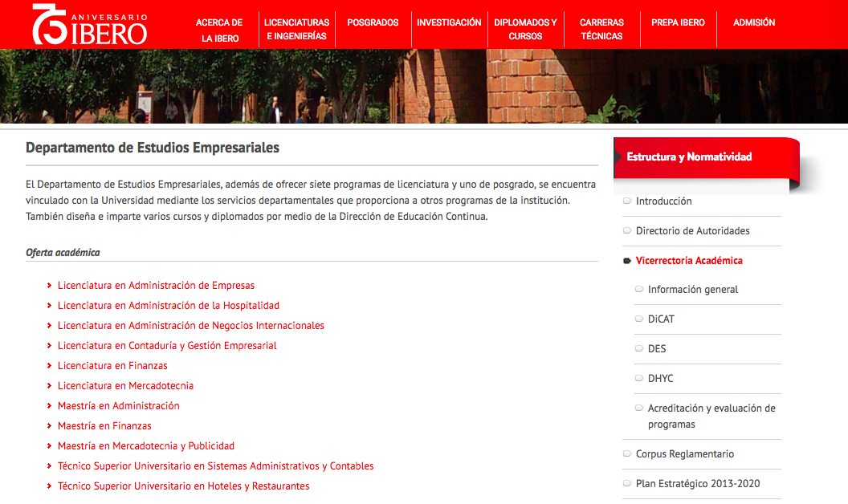Click bullet icon next to DHYC

click(x=638, y=378)
